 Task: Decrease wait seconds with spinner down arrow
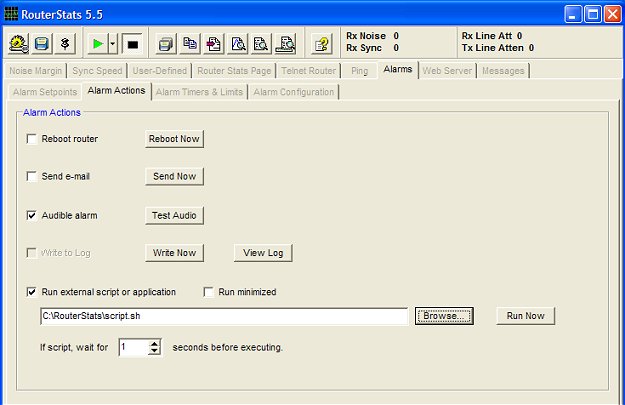[x=154, y=352]
